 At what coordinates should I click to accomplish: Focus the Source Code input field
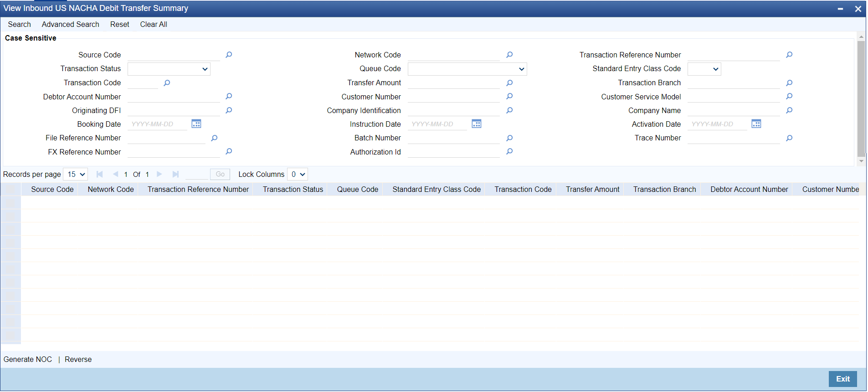pos(174,55)
